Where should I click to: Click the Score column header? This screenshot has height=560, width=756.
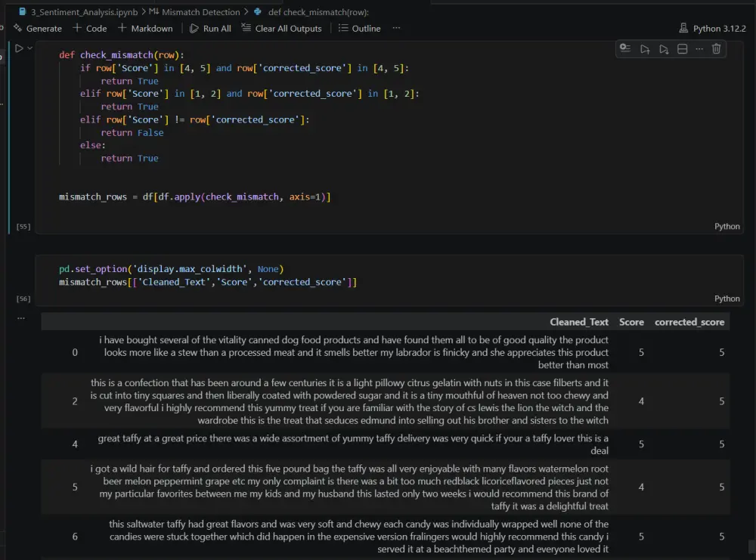[x=631, y=322]
